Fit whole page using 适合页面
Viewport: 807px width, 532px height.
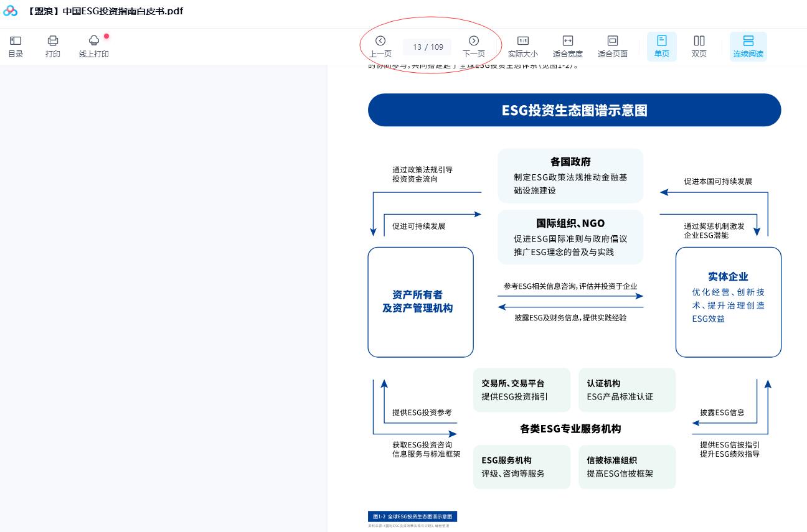(x=612, y=47)
